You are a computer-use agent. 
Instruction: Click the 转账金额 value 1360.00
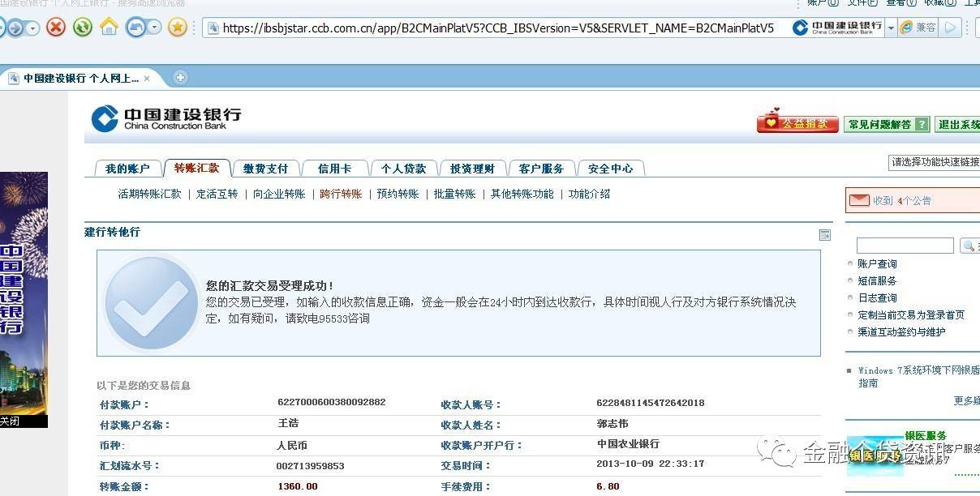(x=297, y=486)
